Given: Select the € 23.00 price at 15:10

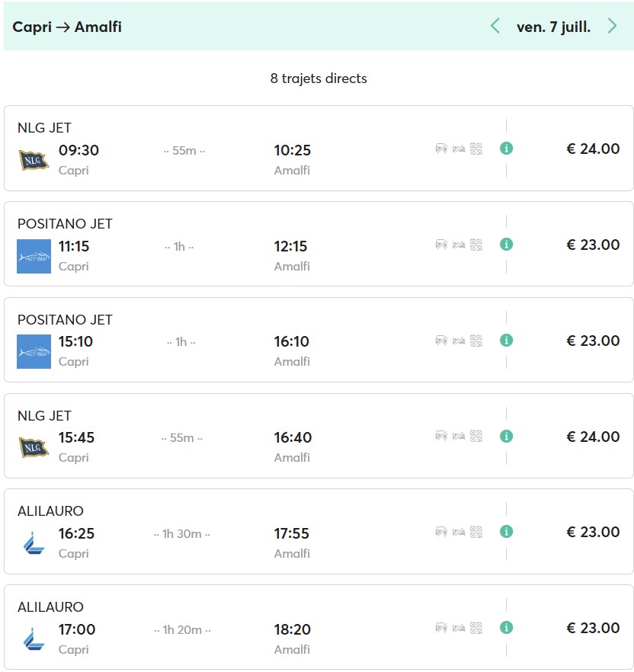Looking at the screenshot, I should coord(593,341).
